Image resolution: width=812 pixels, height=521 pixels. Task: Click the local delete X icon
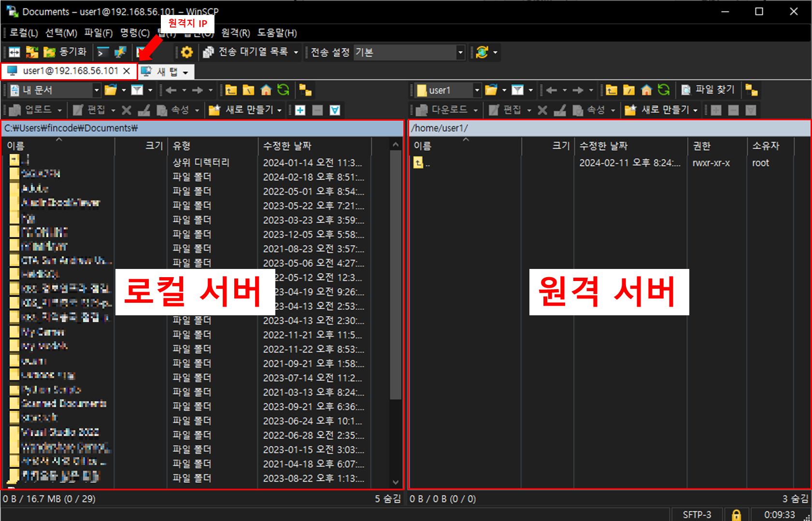pos(127,111)
